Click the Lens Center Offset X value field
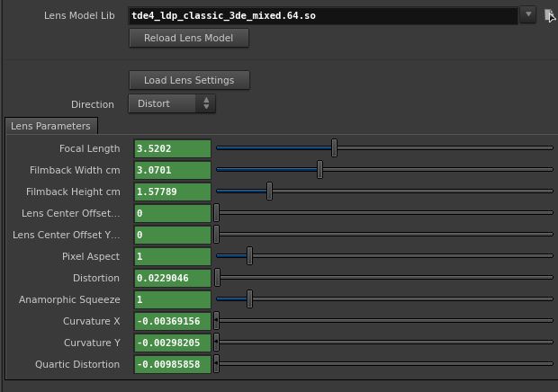 (x=173, y=213)
